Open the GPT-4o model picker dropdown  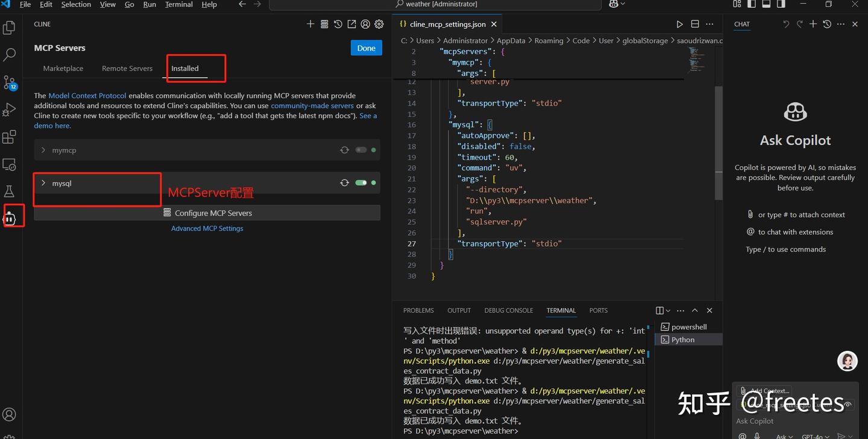[815, 435]
